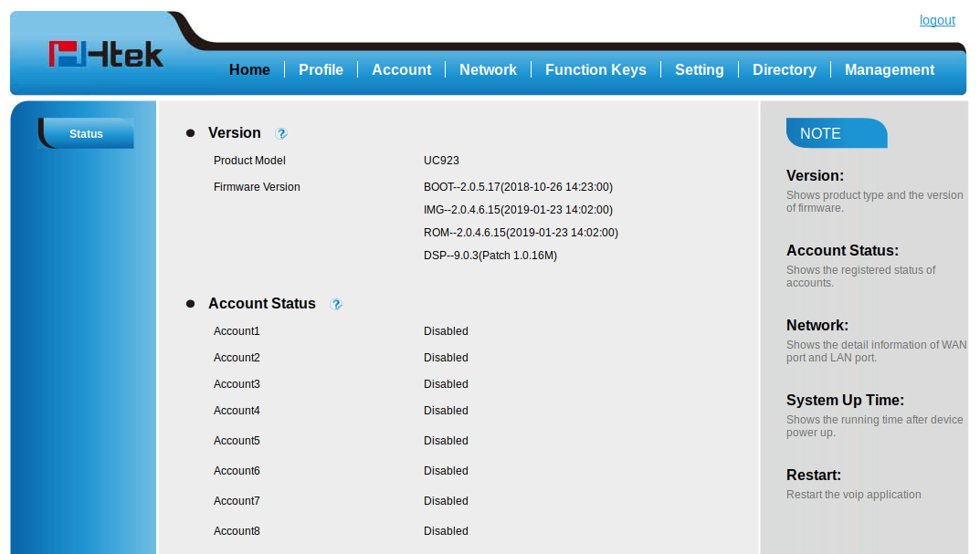
Task: Click the Htek logo
Action: (x=106, y=55)
